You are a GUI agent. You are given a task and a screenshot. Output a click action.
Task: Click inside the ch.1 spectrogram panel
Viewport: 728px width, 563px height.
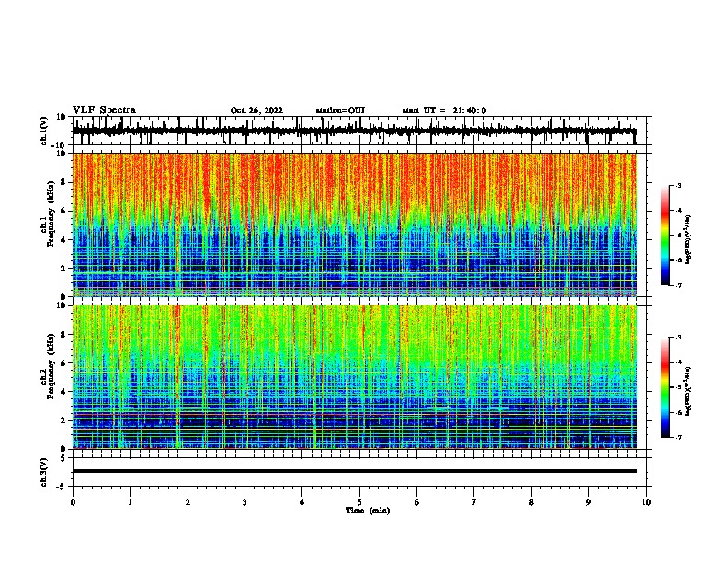(354, 224)
